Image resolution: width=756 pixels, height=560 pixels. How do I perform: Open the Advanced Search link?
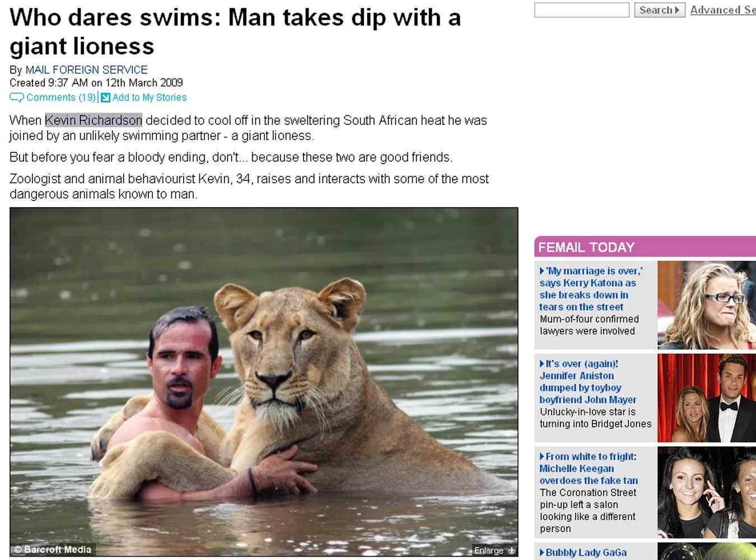click(723, 10)
